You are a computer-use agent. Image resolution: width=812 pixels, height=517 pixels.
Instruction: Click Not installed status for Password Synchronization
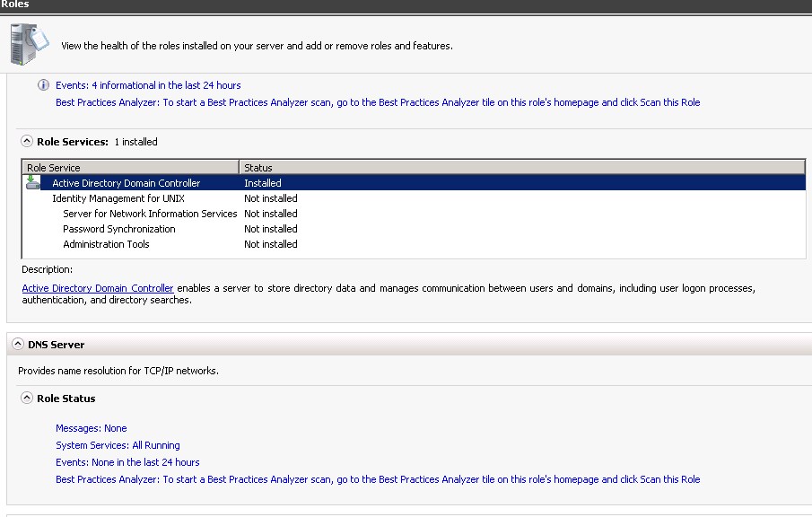click(270, 229)
